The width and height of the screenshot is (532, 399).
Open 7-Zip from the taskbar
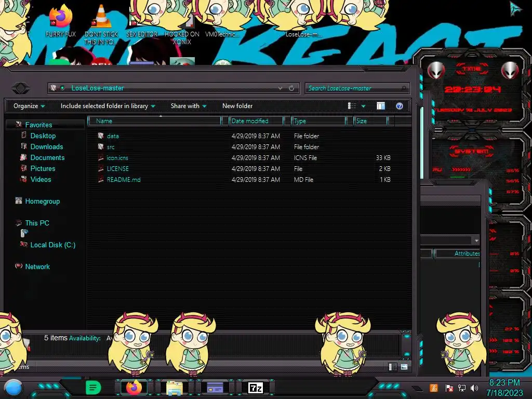coord(256,388)
